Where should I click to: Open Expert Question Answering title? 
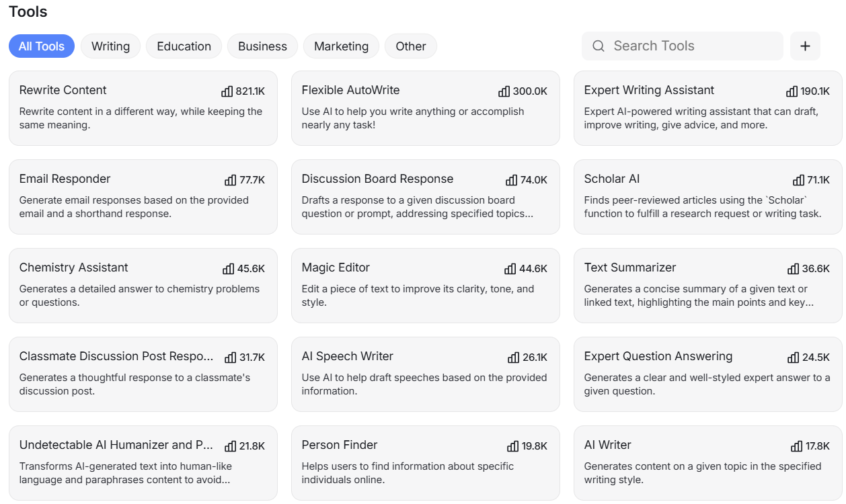658,356
